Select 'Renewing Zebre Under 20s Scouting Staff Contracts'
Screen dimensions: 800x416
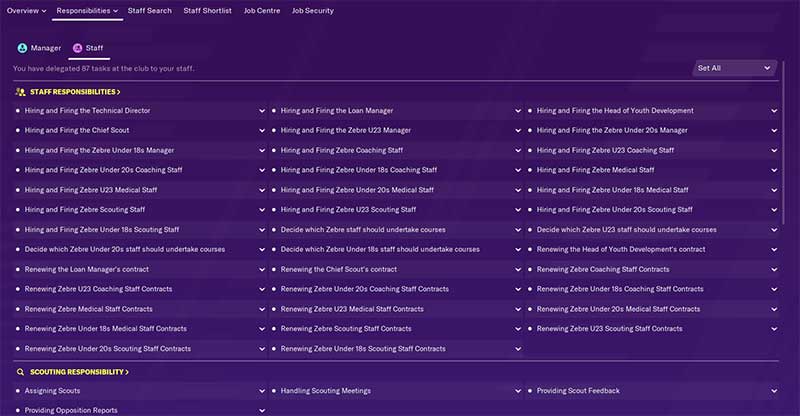(x=108, y=349)
